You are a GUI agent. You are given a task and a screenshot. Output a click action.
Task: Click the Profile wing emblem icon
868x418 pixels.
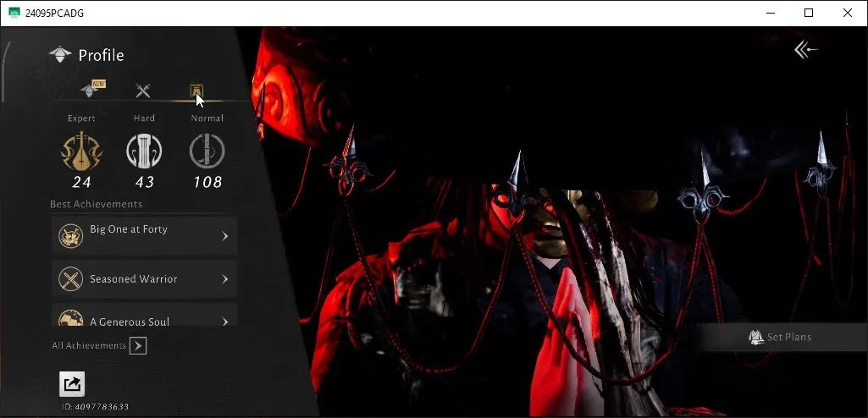[x=60, y=54]
